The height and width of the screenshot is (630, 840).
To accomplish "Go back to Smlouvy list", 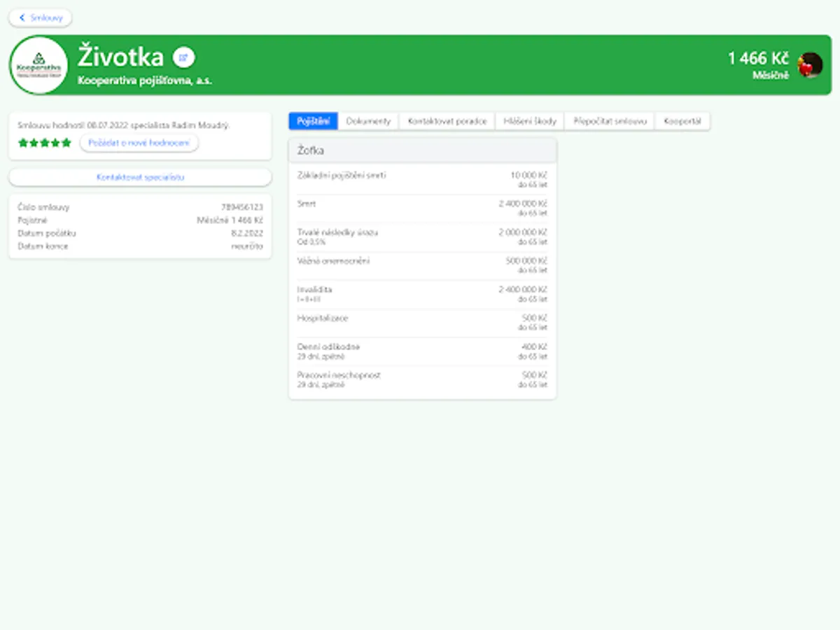I will click(40, 17).
